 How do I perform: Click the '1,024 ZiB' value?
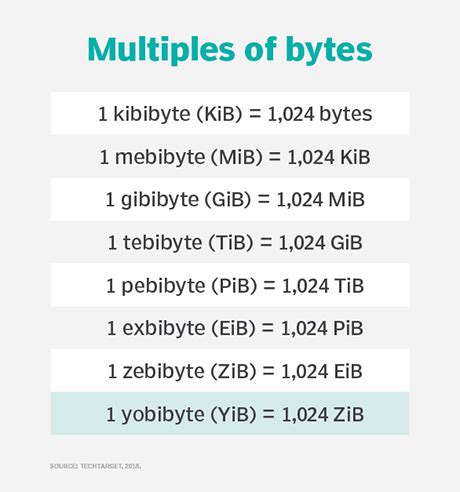(x=323, y=414)
